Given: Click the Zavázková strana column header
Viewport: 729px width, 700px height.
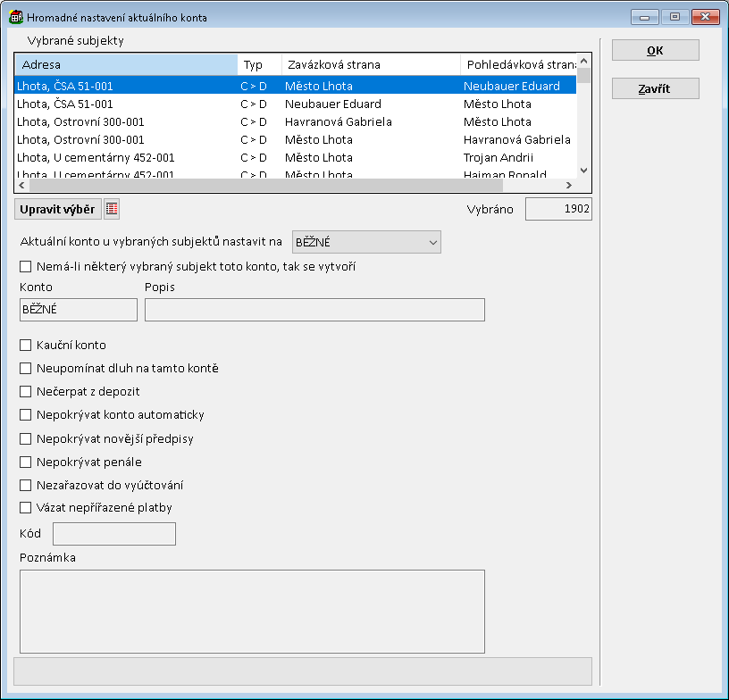Looking at the screenshot, I should pos(370,65).
